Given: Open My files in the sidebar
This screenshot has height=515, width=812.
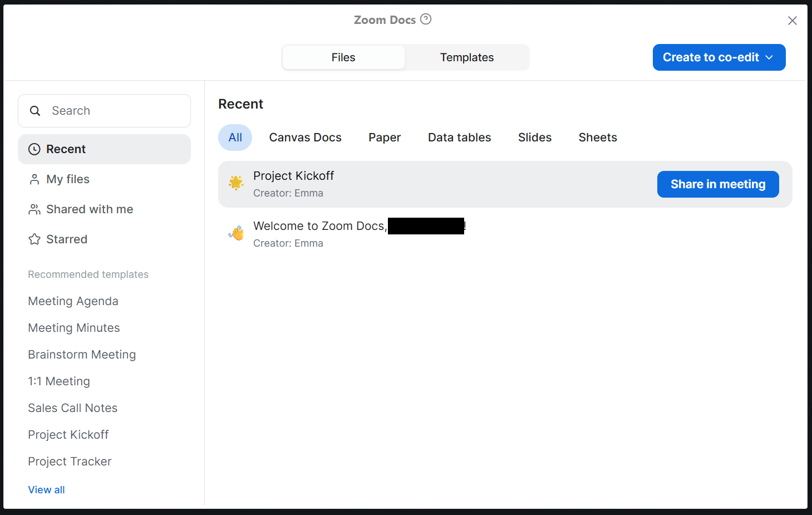Looking at the screenshot, I should click(104, 179).
